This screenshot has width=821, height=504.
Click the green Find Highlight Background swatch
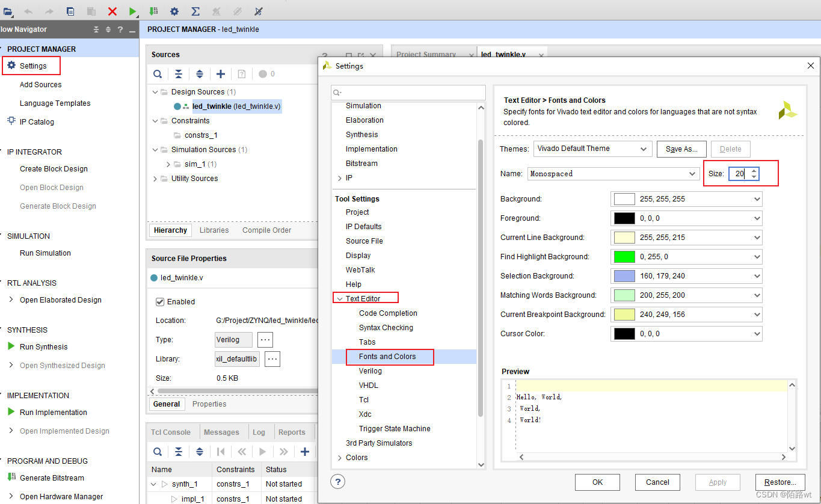tap(624, 257)
